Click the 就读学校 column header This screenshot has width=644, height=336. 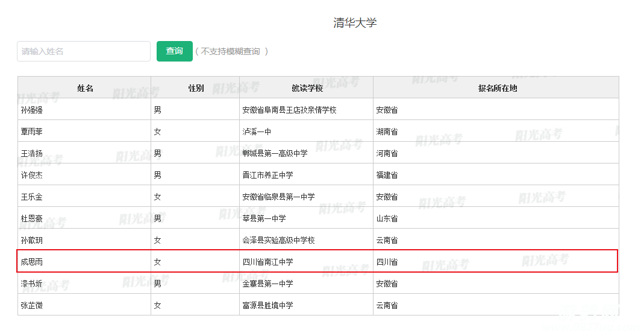pos(307,88)
